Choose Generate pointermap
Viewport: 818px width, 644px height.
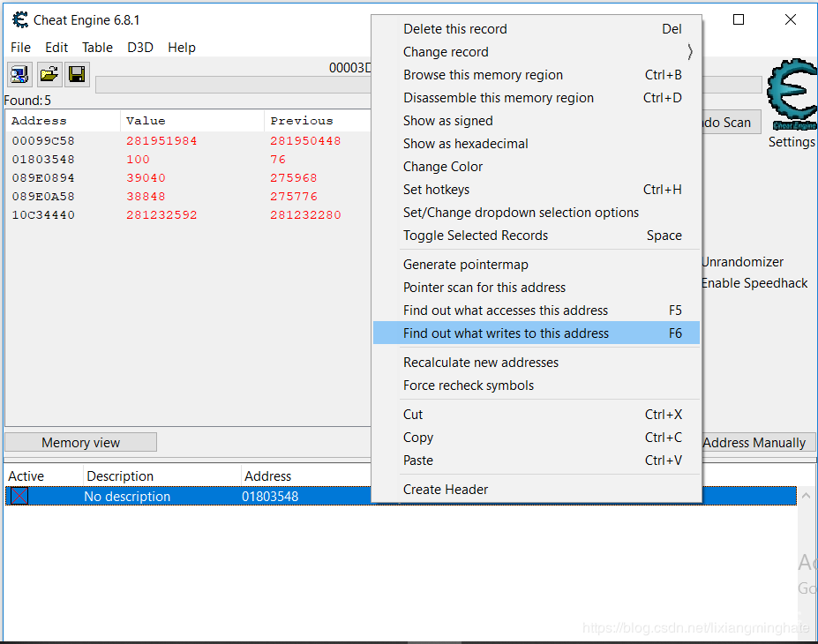click(537, 265)
